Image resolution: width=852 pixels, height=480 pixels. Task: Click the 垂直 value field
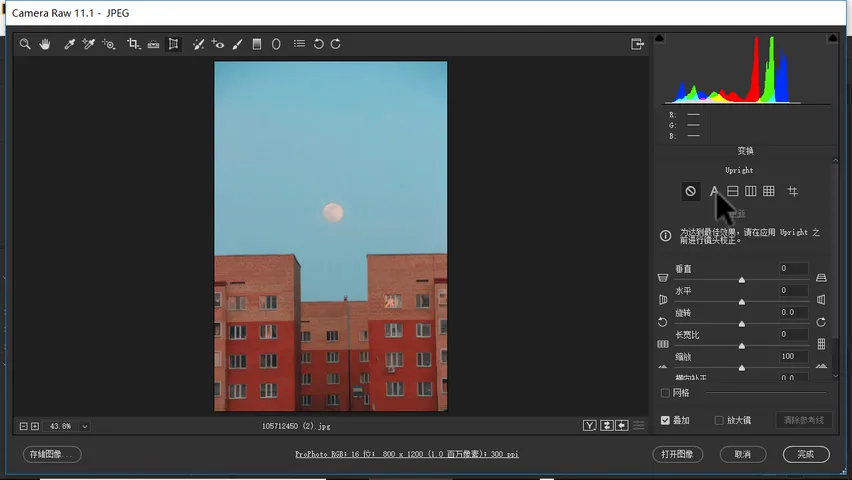tap(793, 269)
